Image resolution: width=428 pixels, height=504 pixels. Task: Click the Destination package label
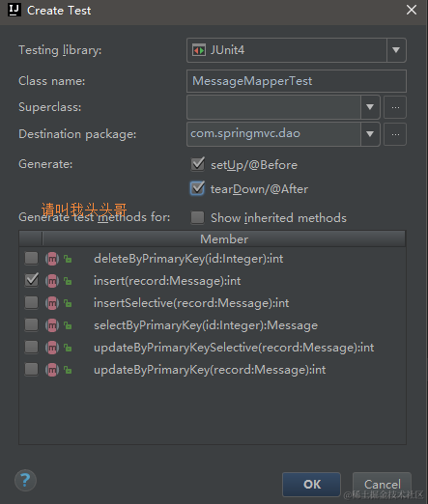click(x=77, y=134)
